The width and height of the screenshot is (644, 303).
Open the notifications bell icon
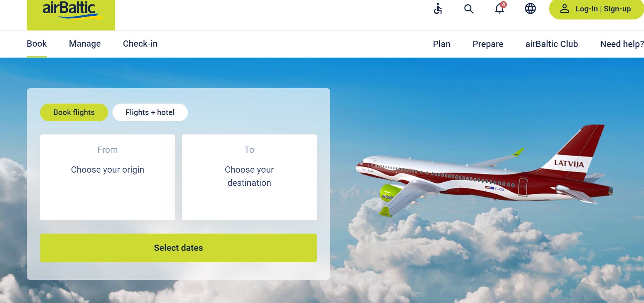click(x=500, y=8)
